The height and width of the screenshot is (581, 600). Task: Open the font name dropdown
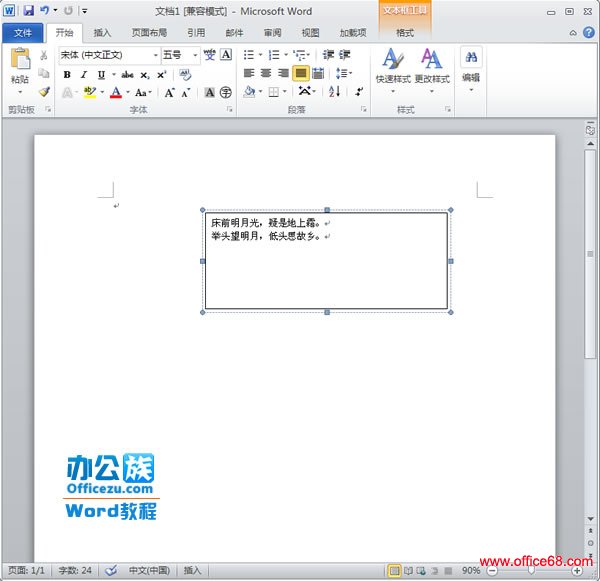(x=155, y=55)
